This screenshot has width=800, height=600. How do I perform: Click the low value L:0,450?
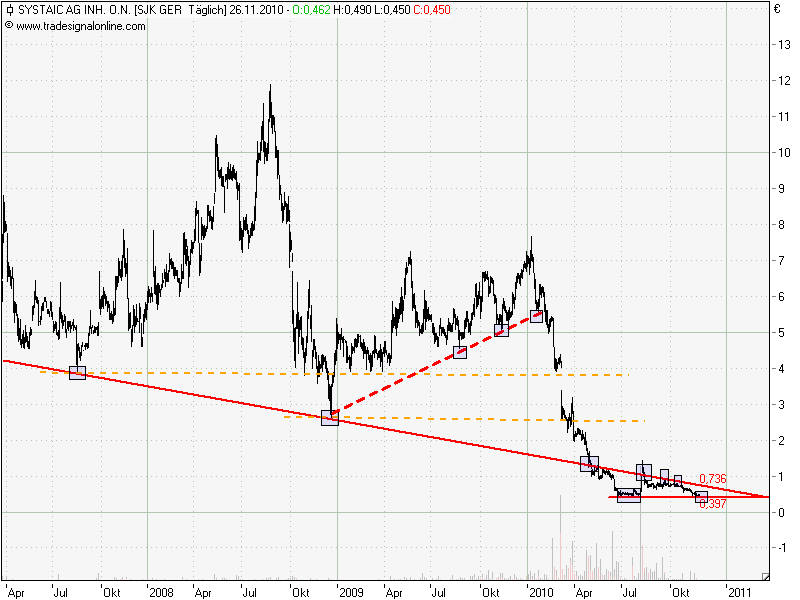point(392,10)
